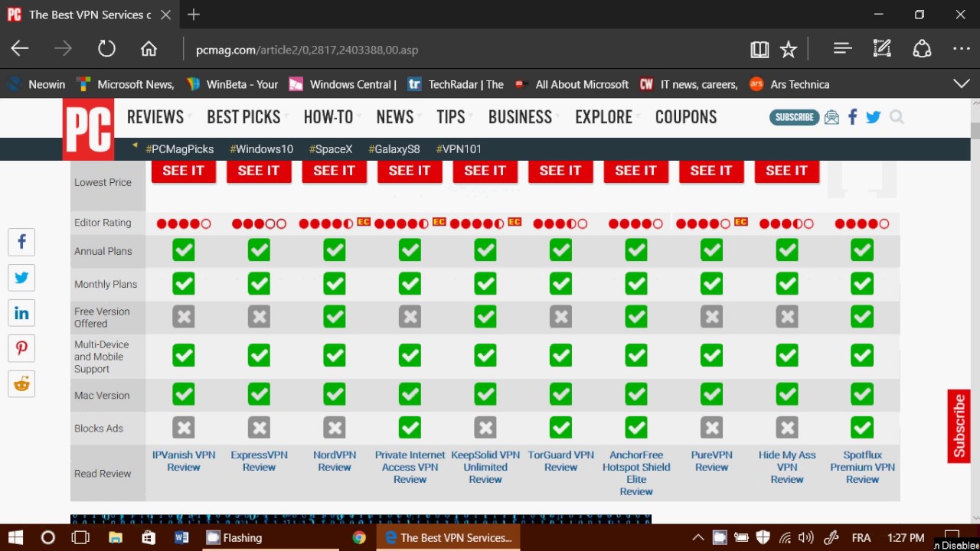Open the COUPONS page
Screen dimensions: 980x551
coord(686,117)
